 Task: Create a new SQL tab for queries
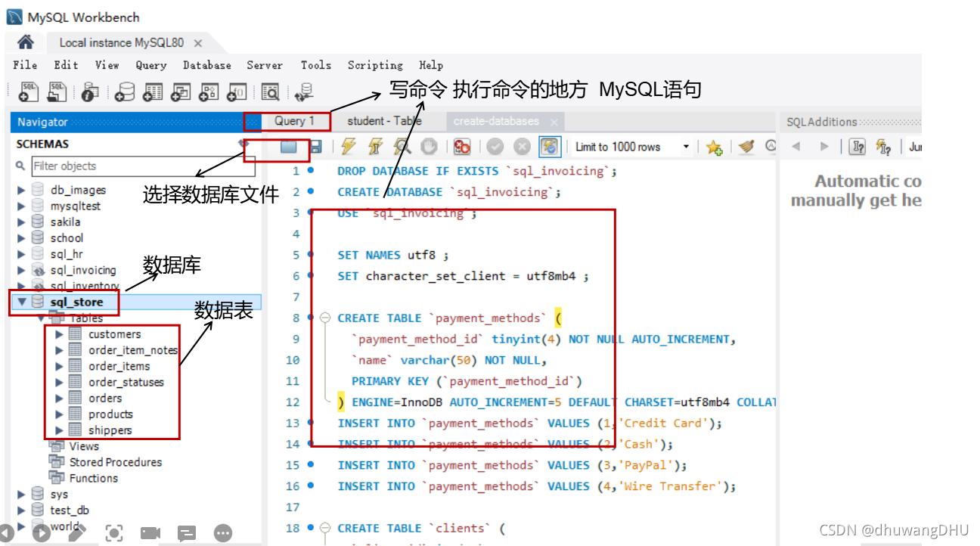point(29,92)
